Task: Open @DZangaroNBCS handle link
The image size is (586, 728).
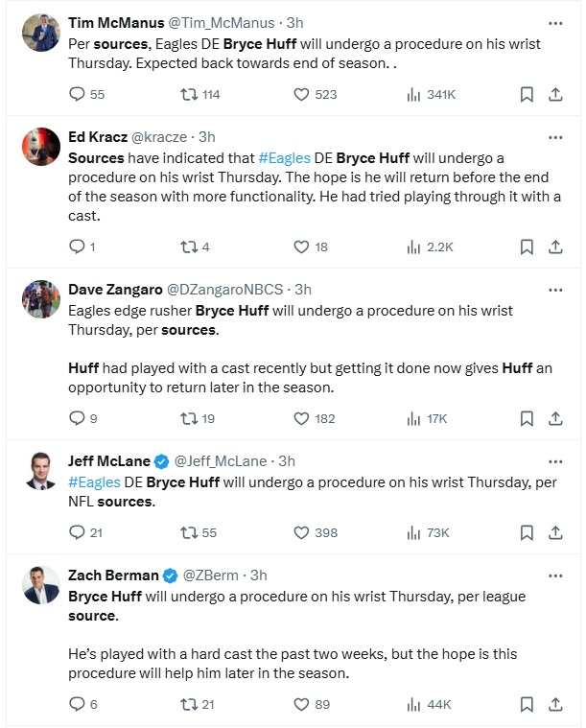Action: pyautogui.click(x=226, y=289)
